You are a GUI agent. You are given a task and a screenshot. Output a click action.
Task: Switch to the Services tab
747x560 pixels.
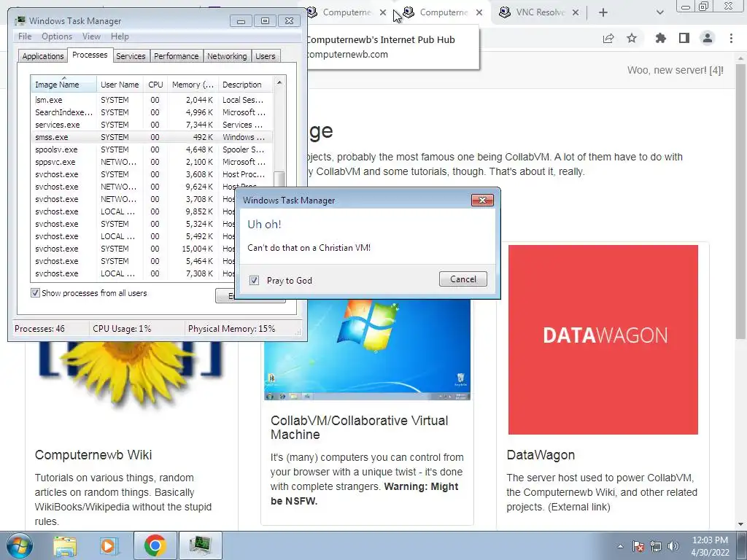click(131, 56)
